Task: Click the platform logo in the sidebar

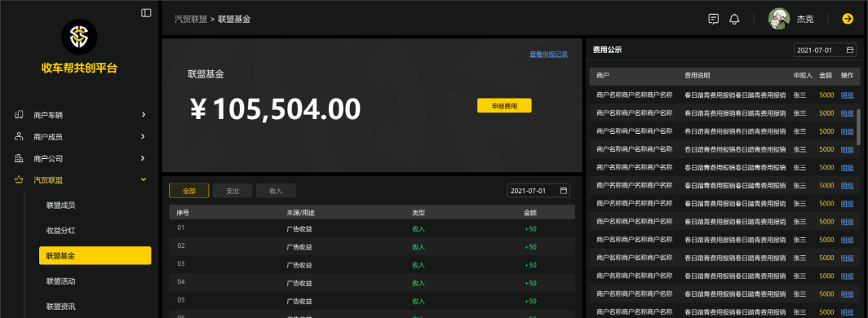Action: 79,37
